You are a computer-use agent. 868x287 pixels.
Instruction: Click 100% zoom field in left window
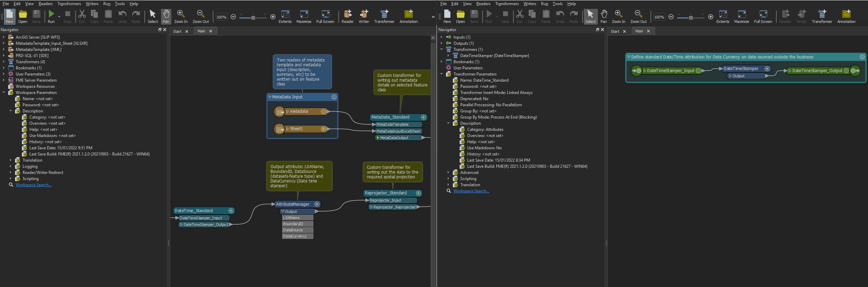221,17
